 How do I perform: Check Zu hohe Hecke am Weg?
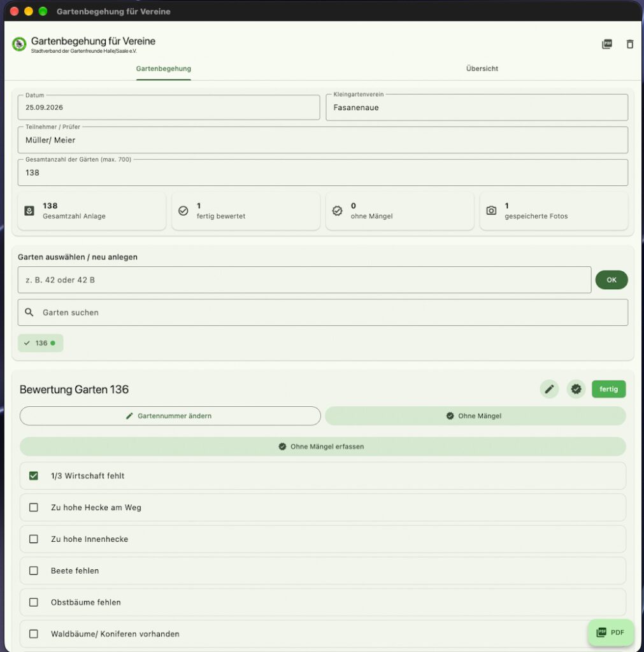(x=34, y=507)
